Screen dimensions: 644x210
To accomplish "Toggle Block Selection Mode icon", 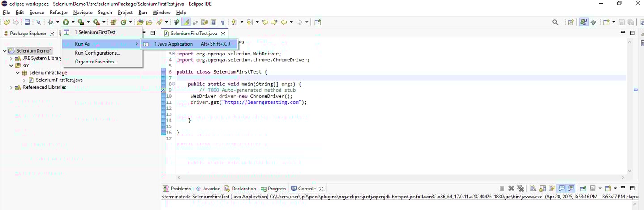I will [x=213, y=22].
